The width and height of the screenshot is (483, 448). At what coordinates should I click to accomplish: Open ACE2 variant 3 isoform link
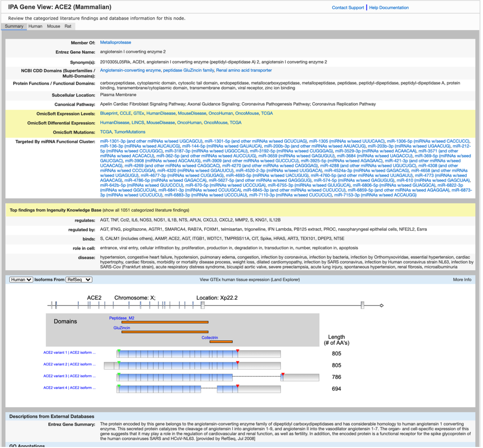[x=69, y=376]
